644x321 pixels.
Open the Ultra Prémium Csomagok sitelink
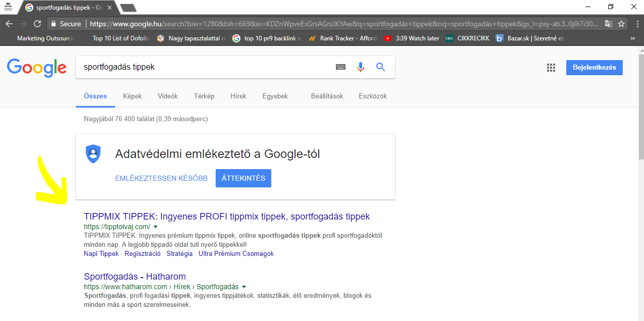(236, 254)
